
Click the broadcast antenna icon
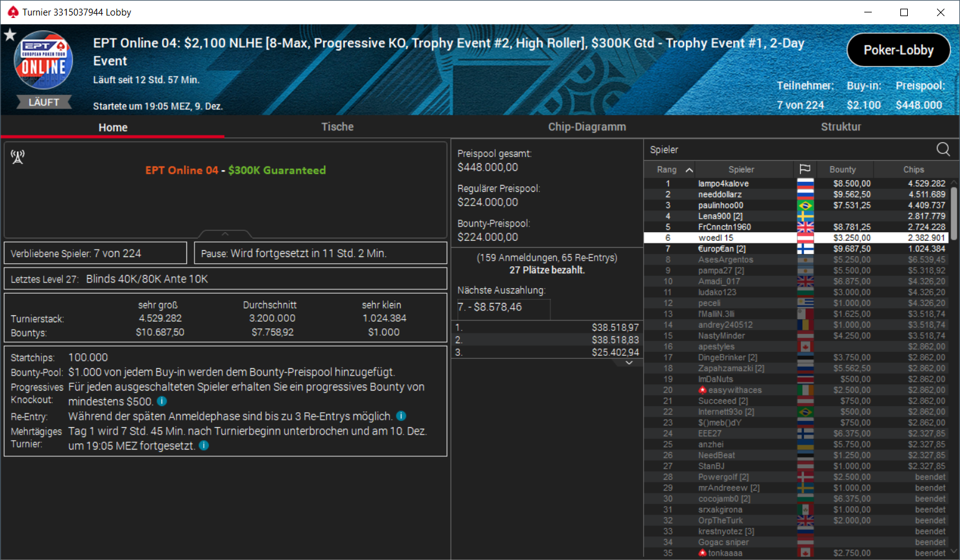point(17,157)
